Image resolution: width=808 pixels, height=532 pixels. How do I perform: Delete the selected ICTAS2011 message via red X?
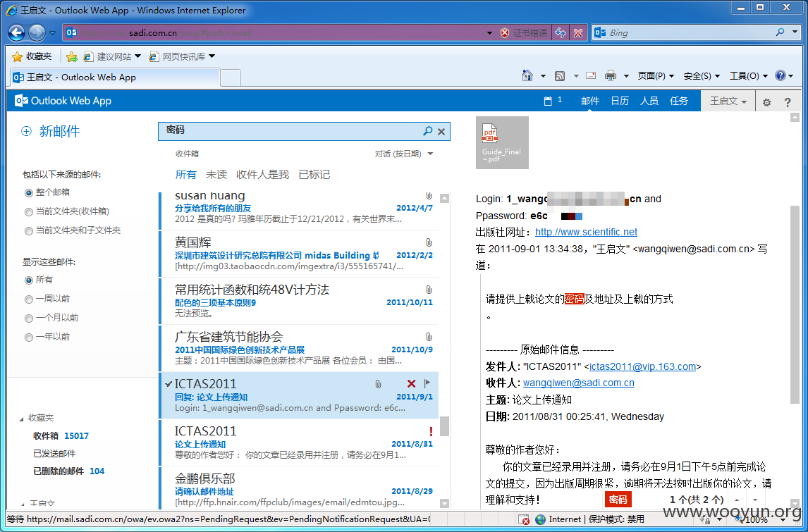click(411, 383)
